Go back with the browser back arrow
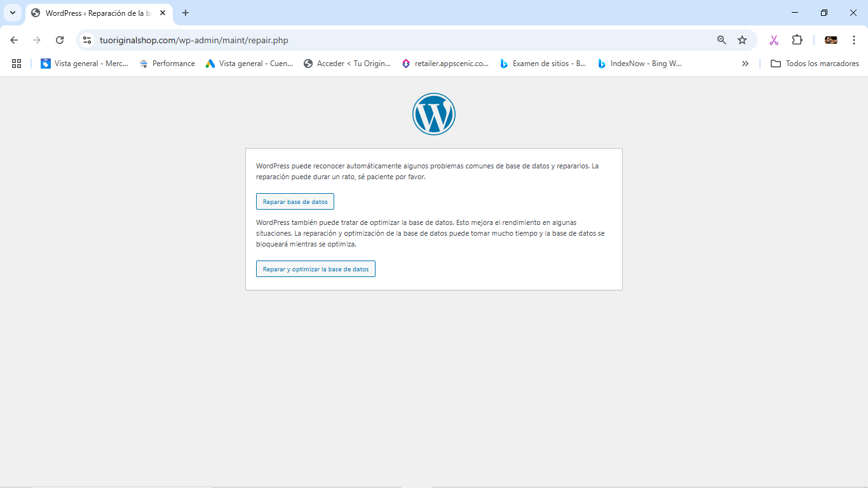This screenshot has width=868, height=488. [14, 40]
